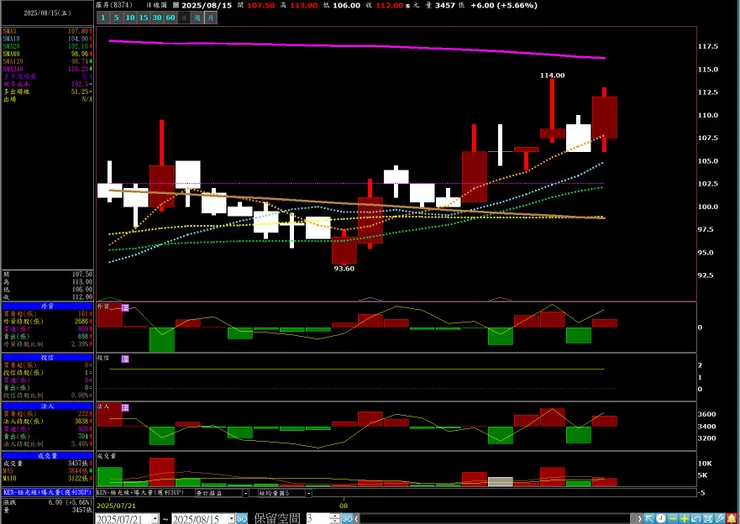Click the MA10 volume row in left panel

click(47, 479)
